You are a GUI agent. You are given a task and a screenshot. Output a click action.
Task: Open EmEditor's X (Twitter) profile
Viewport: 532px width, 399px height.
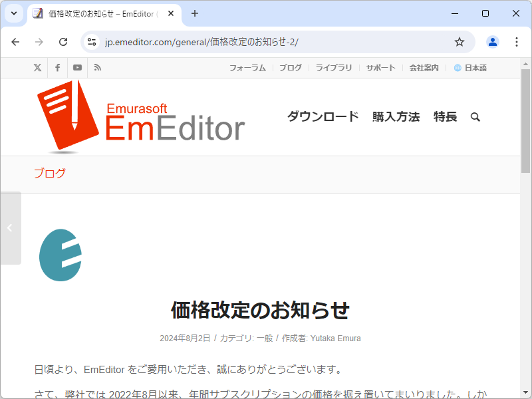point(37,67)
